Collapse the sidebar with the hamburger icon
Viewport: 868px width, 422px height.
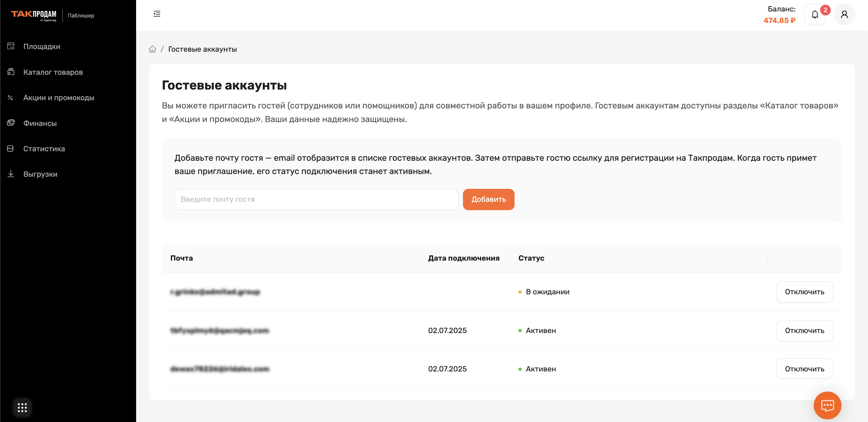click(157, 14)
